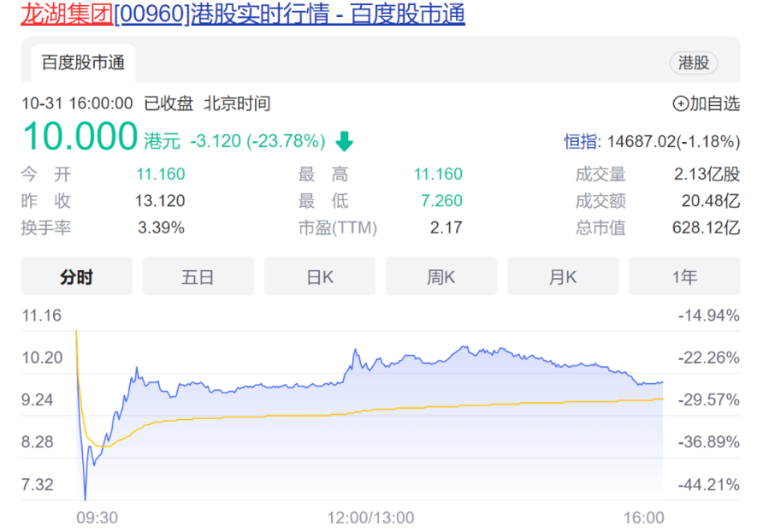757x532 pixels.
Task: Select the 百度股市通 tab
Action: (83, 62)
